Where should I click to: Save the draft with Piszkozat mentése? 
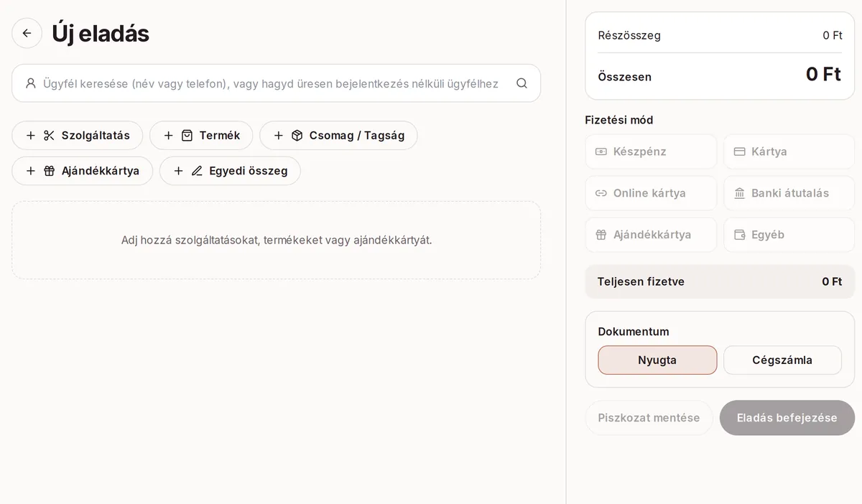[649, 418]
